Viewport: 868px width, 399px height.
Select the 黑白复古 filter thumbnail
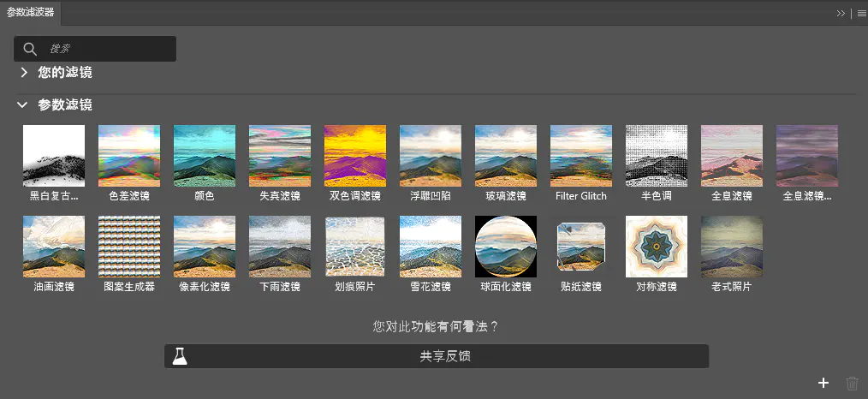click(x=54, y=156)
